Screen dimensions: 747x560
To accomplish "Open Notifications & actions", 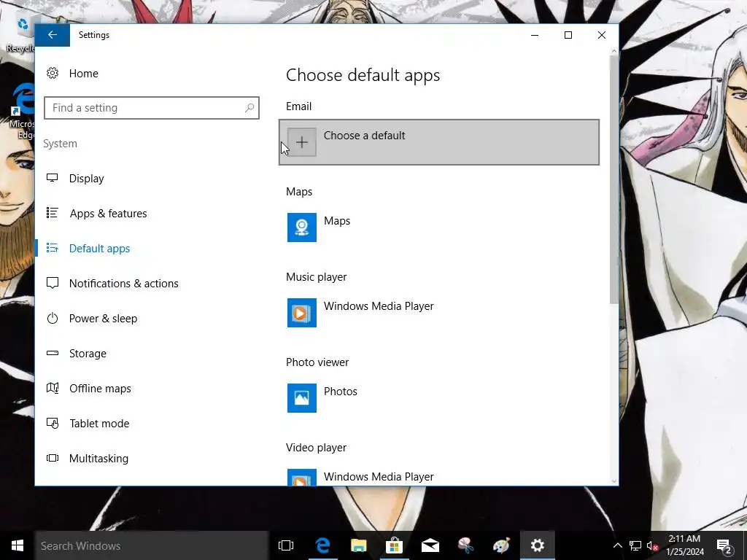I will pyautogui.click(x=123, y=284).
